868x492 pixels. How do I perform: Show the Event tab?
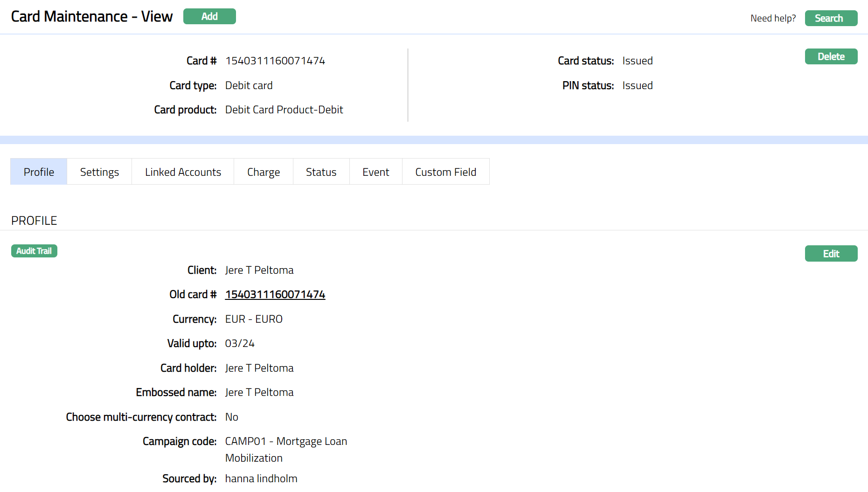(x=375, y=172)
